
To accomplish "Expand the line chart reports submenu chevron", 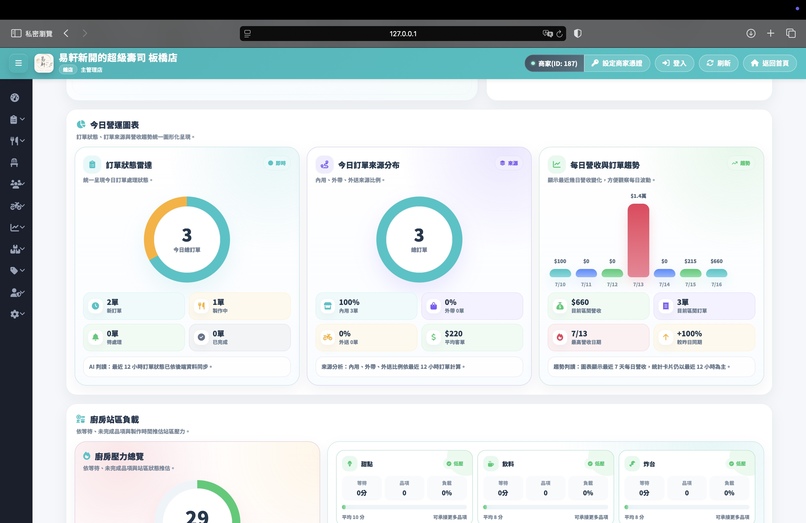I will point(23,227).
